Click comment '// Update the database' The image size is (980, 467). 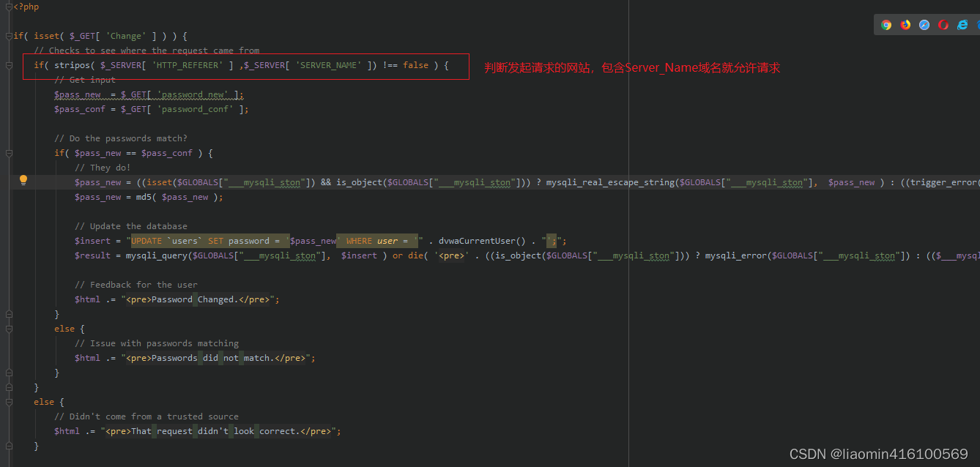(x=131, y=226)
